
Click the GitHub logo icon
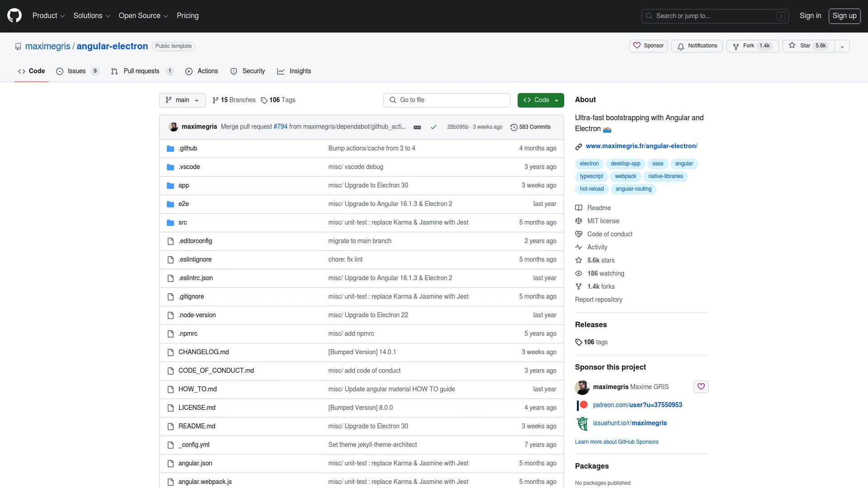[14, 15]
